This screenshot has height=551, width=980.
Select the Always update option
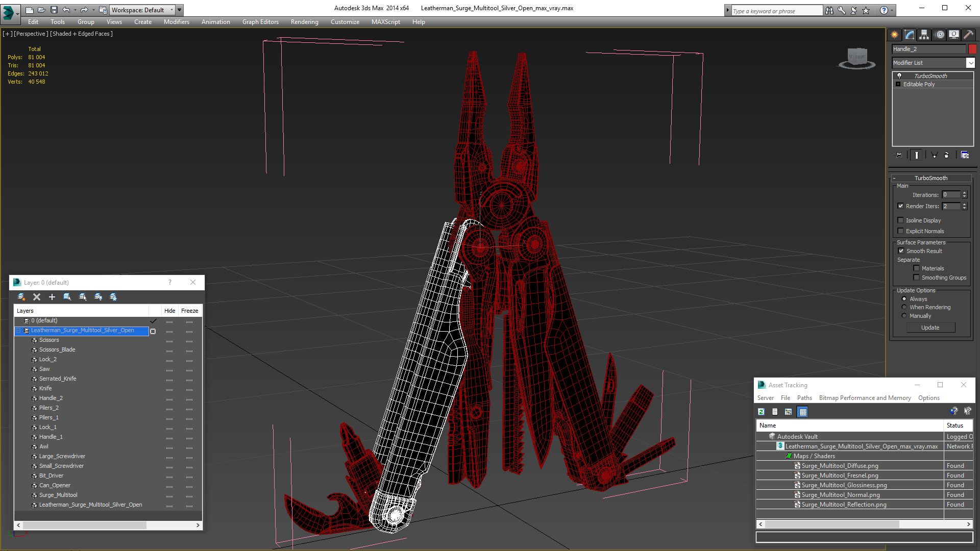coord(904,299)
